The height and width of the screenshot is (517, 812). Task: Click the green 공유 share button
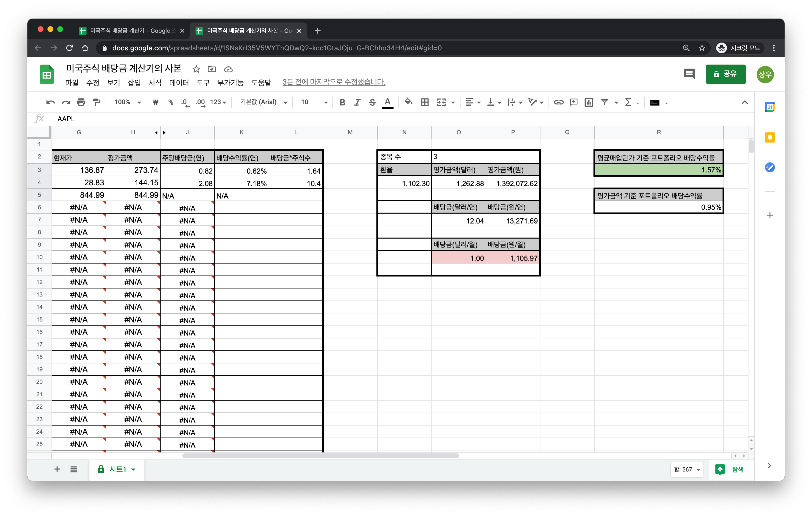coord(725,74)
